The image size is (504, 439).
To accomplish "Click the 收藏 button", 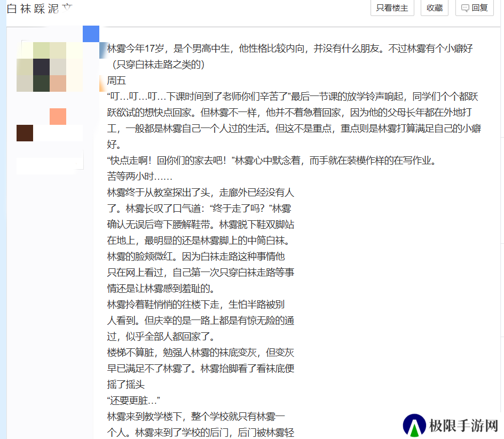I will (435, 8).
